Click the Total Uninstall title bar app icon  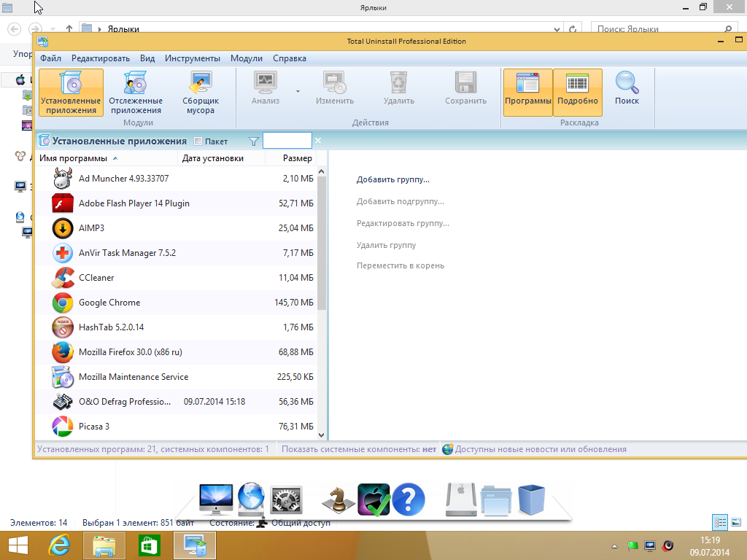pos(42,42)
